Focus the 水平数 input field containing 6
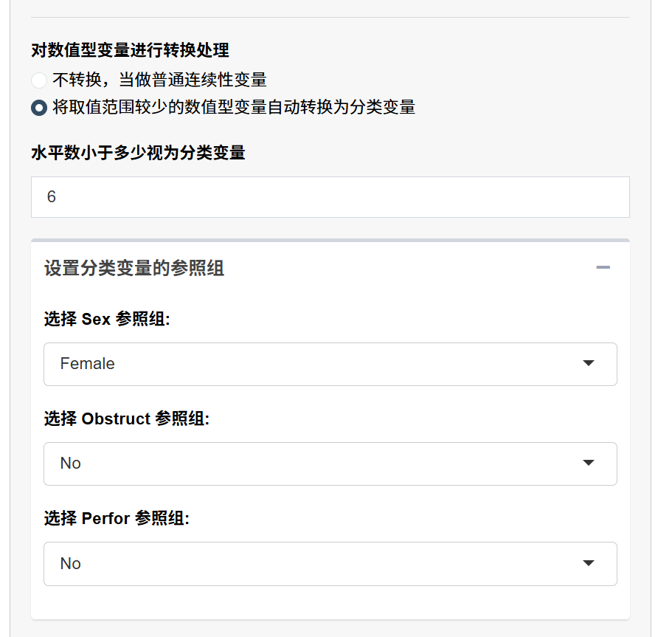The width and height of the screenshot is (672, 637). click(330, 197)
